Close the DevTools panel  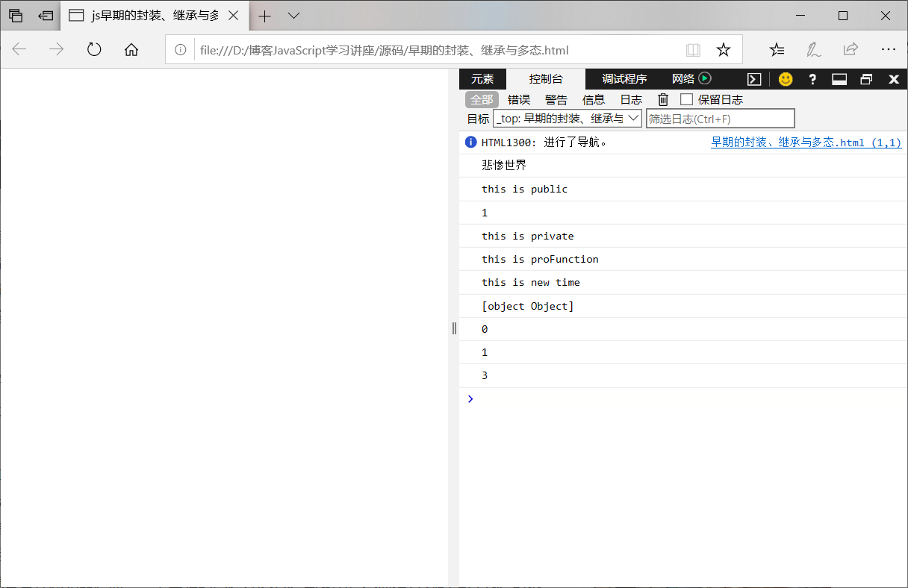tap(893, 79)
